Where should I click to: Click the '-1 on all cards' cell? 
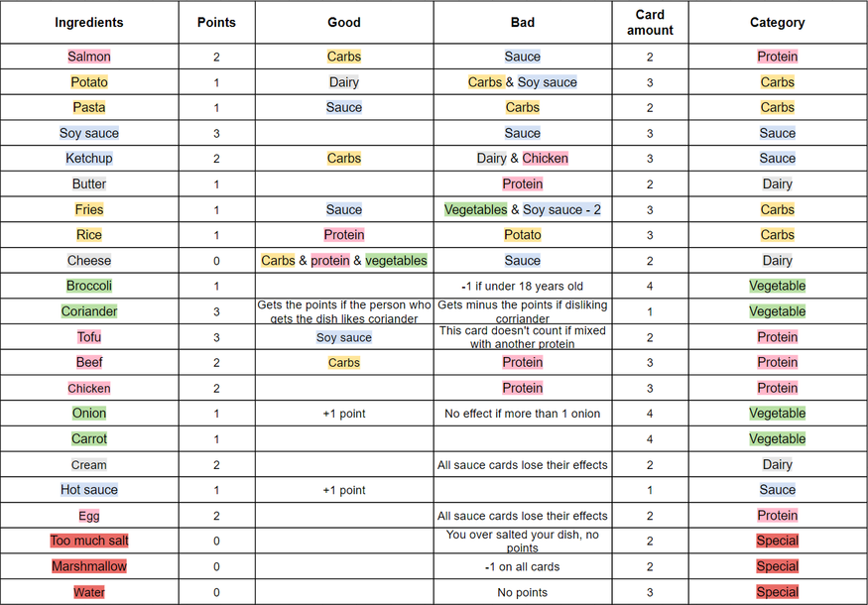click(x=522, y=566)
